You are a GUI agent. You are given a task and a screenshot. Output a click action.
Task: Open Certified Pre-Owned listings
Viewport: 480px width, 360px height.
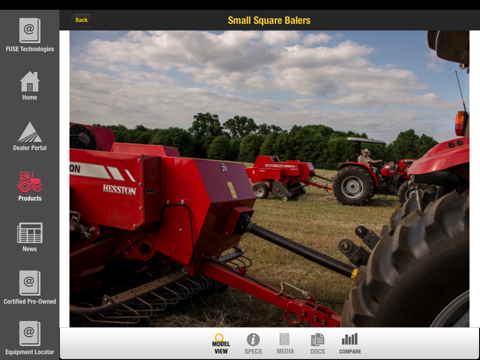pos(30,287)
